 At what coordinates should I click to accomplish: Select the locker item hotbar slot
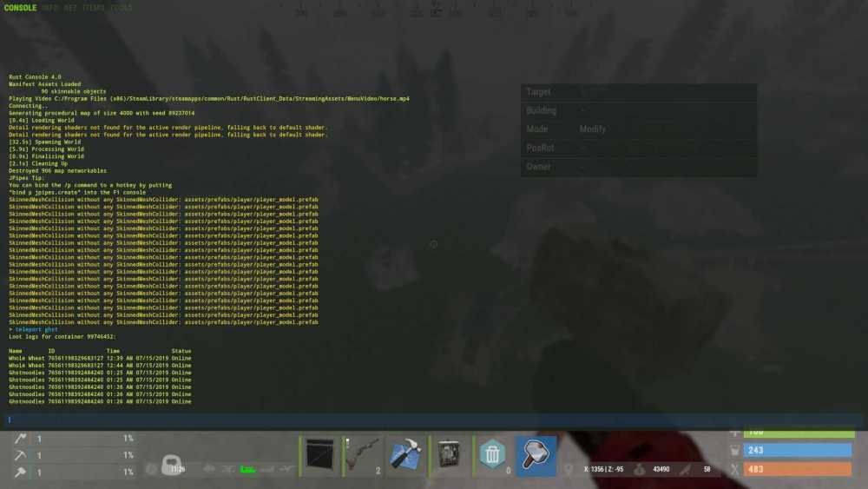[x=450, y=455]
